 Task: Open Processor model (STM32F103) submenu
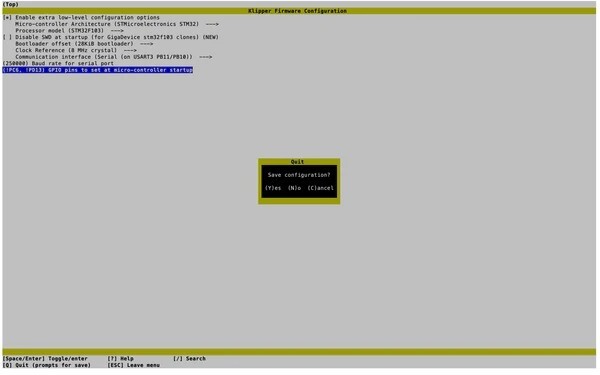pyautogui.click(x=69, y=30)
